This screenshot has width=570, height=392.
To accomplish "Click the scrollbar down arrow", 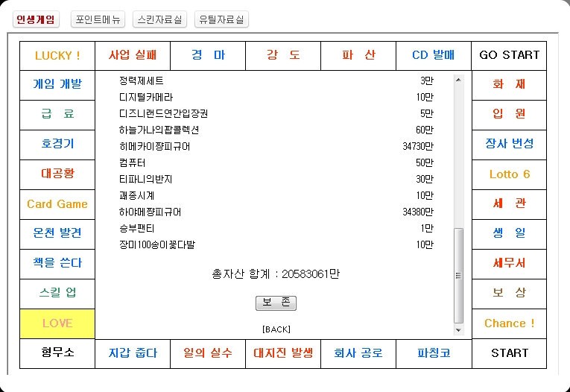I will (x=458, y=329).
